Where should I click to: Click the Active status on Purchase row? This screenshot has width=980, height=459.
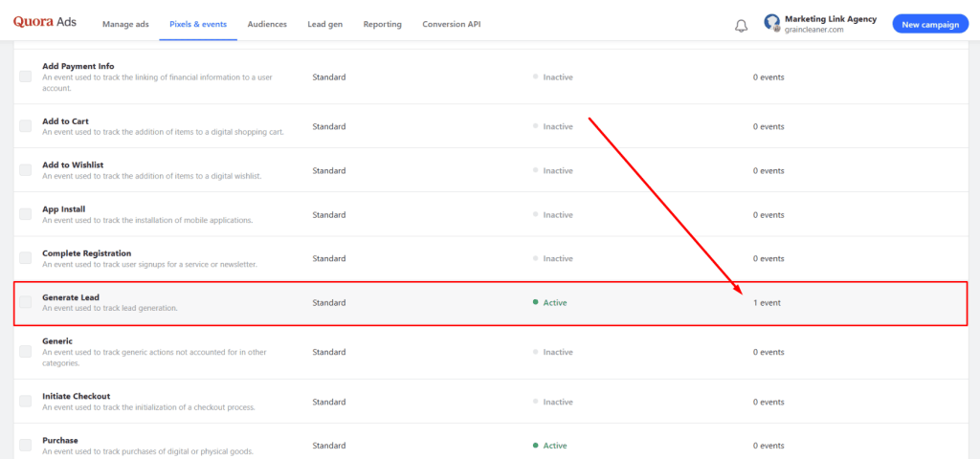(x=554, y=446)
